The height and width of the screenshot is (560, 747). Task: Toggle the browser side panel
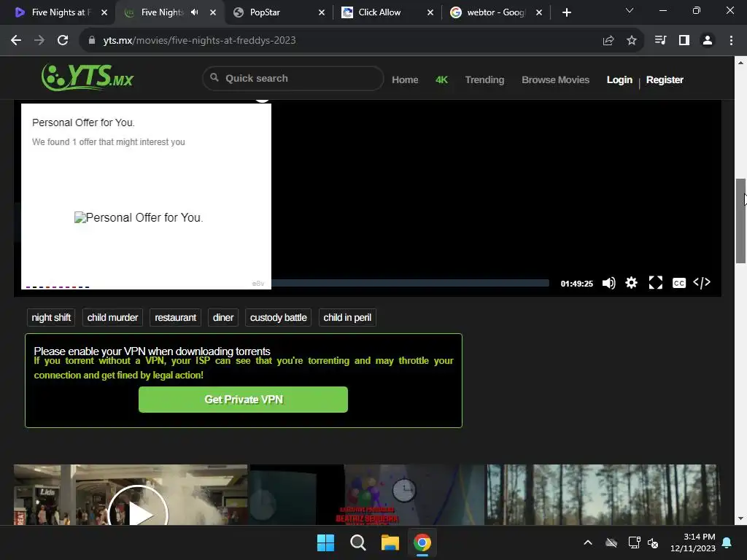(684, 41)
